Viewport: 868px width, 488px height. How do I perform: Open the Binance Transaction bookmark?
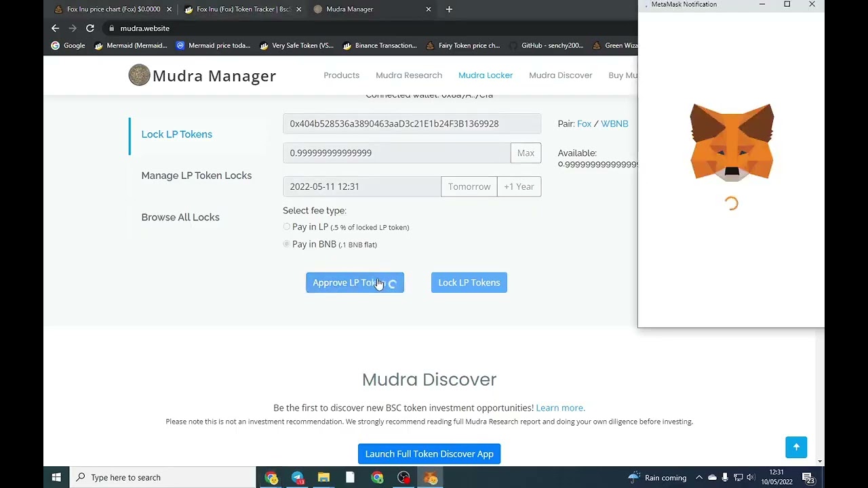coord(380,45)
